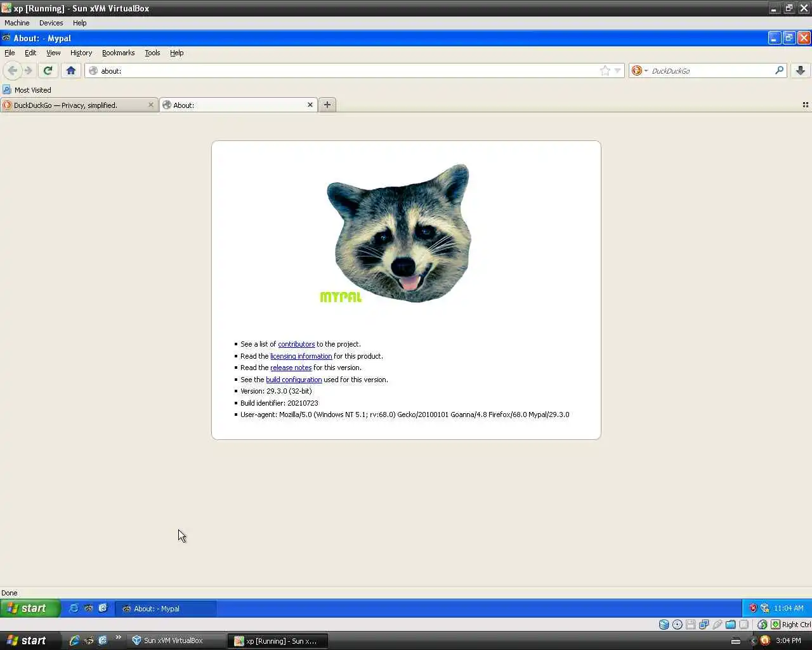Click the xp [Running] host taskbar button

278,640
